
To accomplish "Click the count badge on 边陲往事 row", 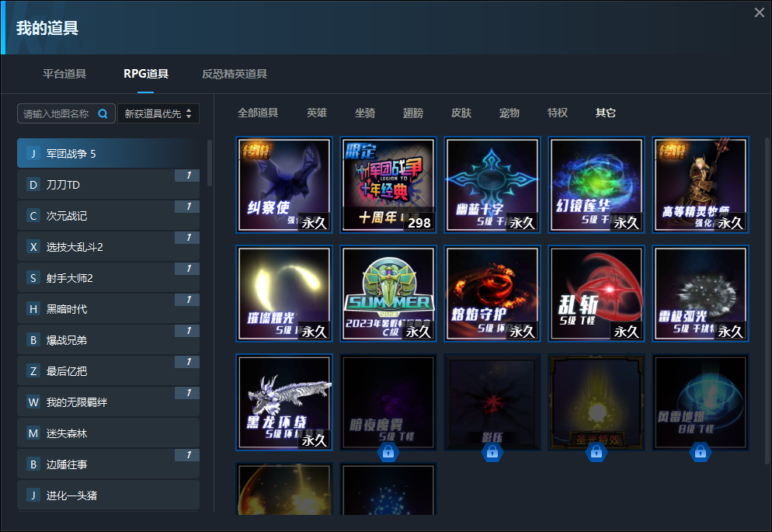I will click(x=187, y=455).
